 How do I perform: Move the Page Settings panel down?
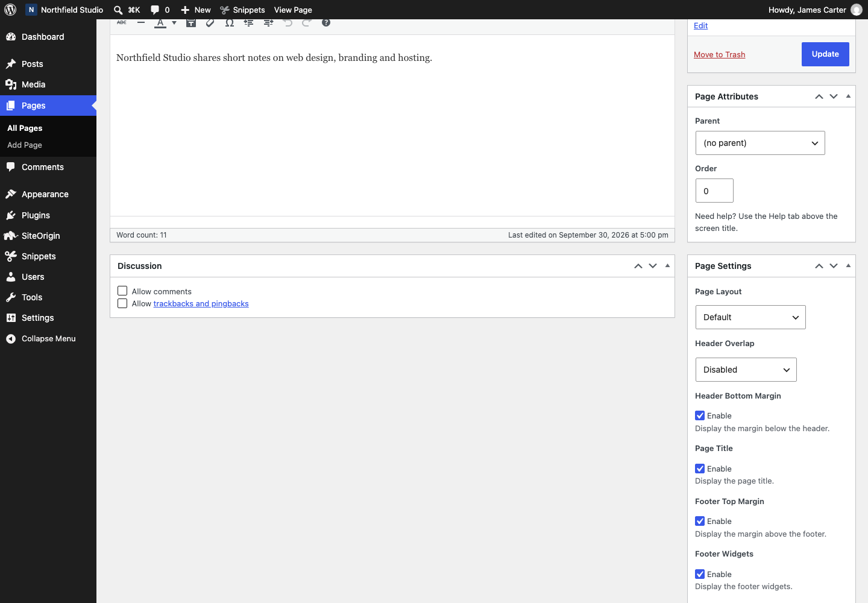tap(834, 266)
